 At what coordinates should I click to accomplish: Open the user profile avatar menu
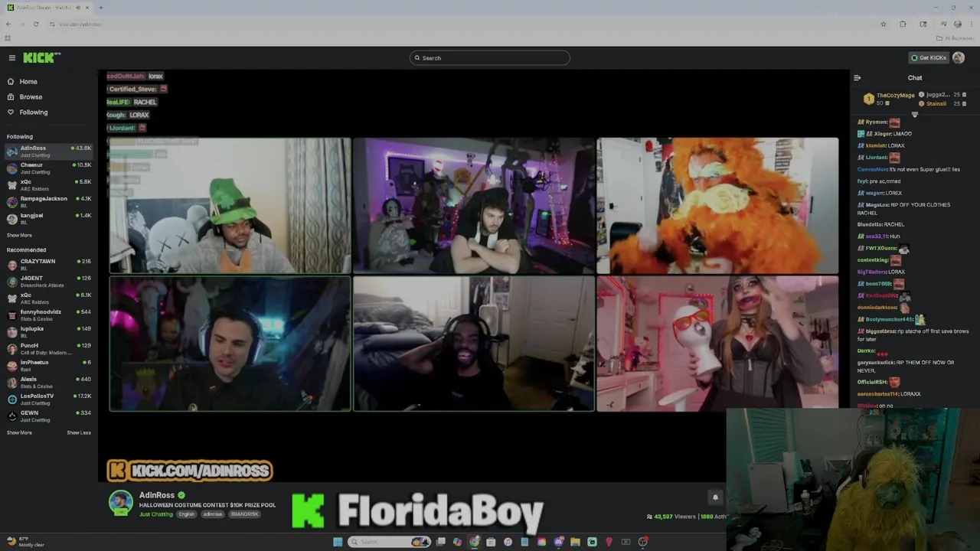click(959, 58)
